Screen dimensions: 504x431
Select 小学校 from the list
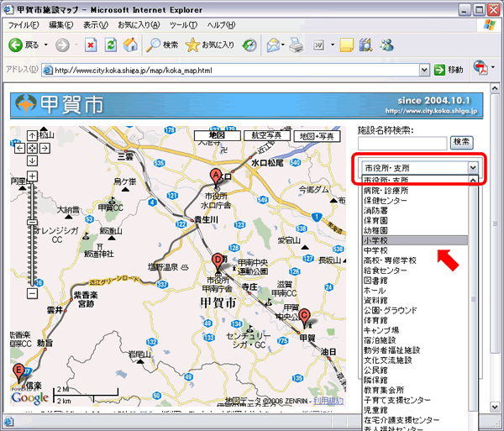click(415, 240)
